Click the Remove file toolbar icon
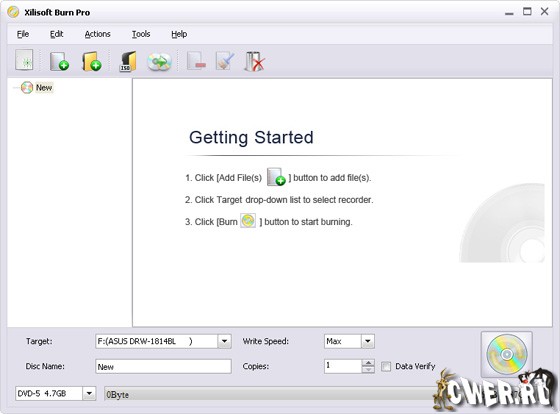 pyautogui.click(x=196, y=61)
